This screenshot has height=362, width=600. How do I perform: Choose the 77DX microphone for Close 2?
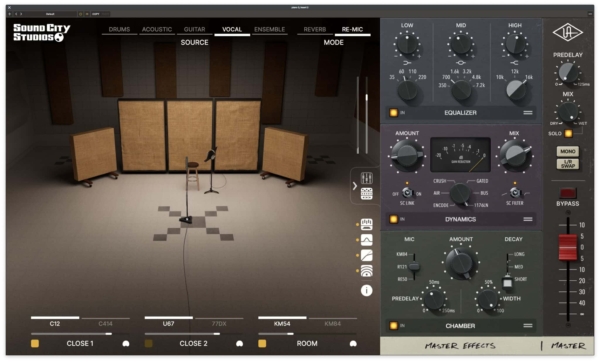(219, 324)
